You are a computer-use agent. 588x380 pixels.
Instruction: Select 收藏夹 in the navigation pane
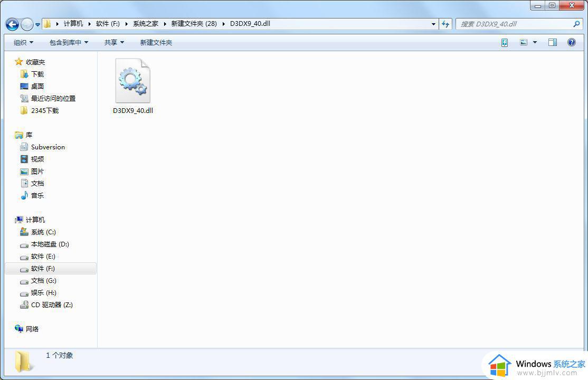coord(35,62)
